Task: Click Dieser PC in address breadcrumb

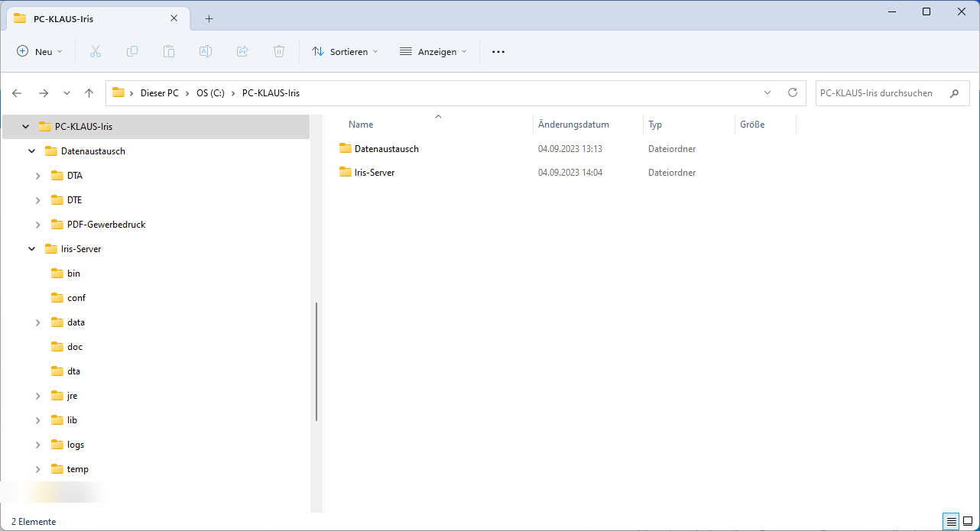Action: tap(159, 93)
